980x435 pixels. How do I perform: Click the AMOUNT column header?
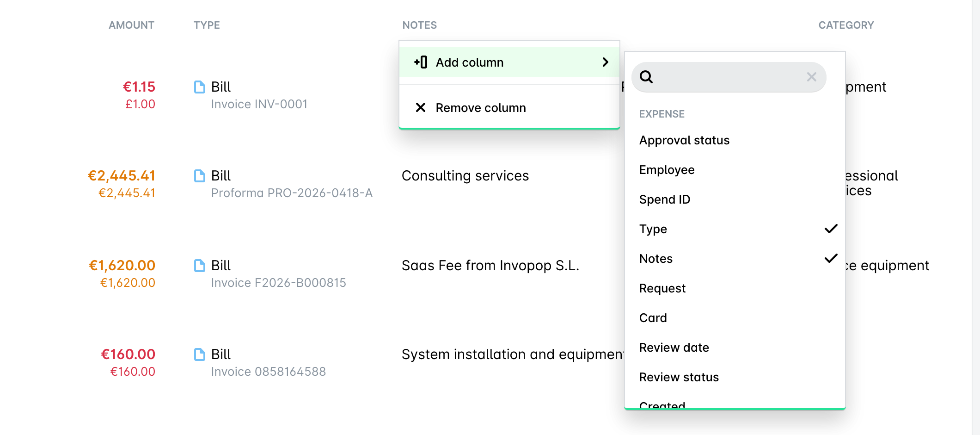click(131, 25)
